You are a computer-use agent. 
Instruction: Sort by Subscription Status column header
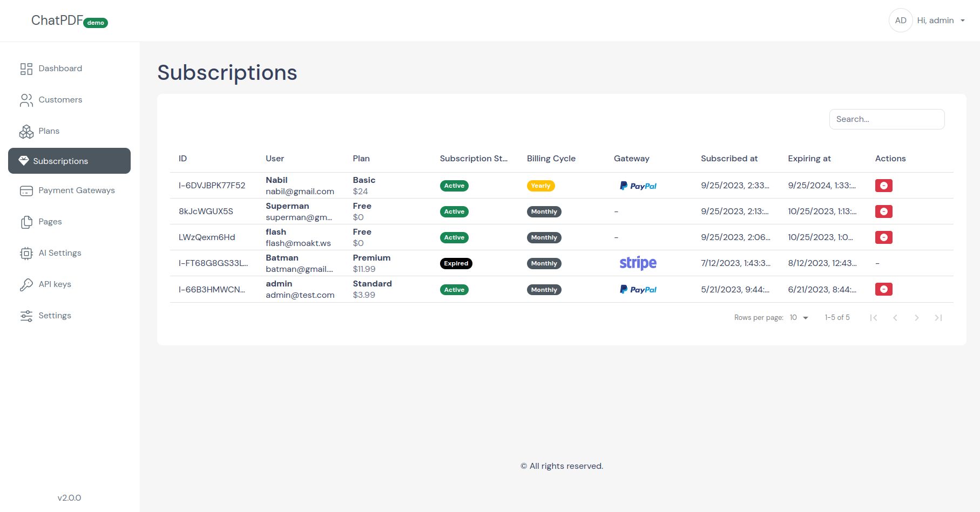(474, 159)
